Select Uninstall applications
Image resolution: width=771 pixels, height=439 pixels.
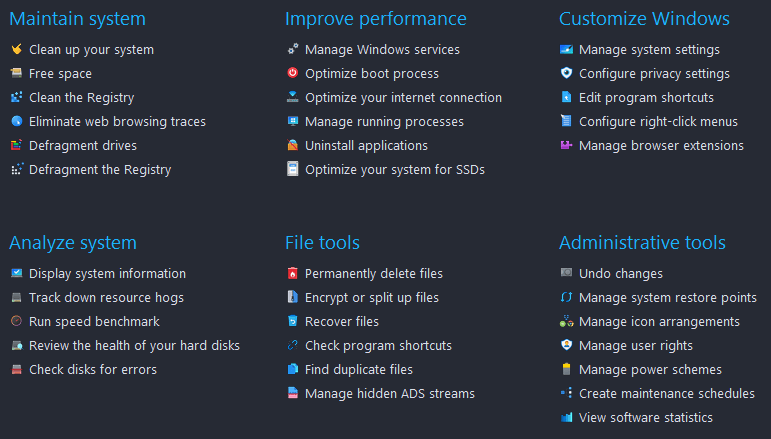(x=366, y=146)
